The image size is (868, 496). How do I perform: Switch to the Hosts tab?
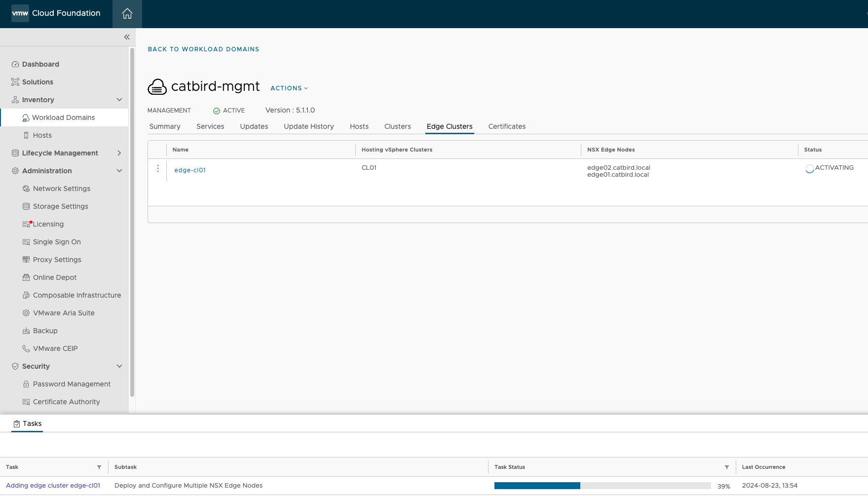click(359, 126)
